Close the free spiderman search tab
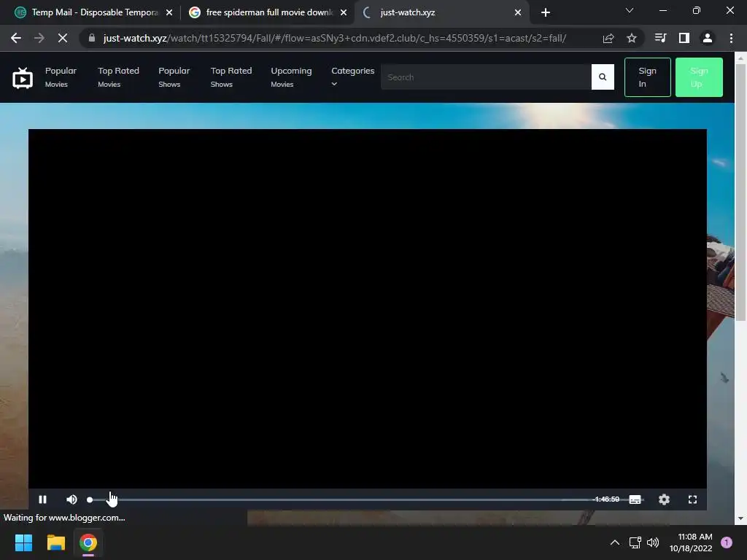 [x=344, y=12]
